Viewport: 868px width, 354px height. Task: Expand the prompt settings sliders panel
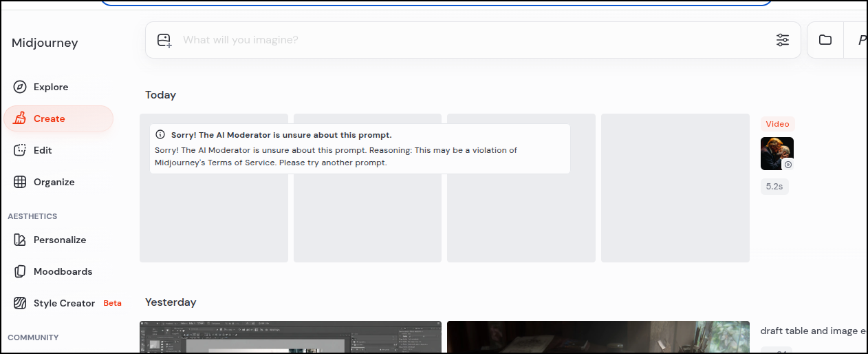(783, 40)
